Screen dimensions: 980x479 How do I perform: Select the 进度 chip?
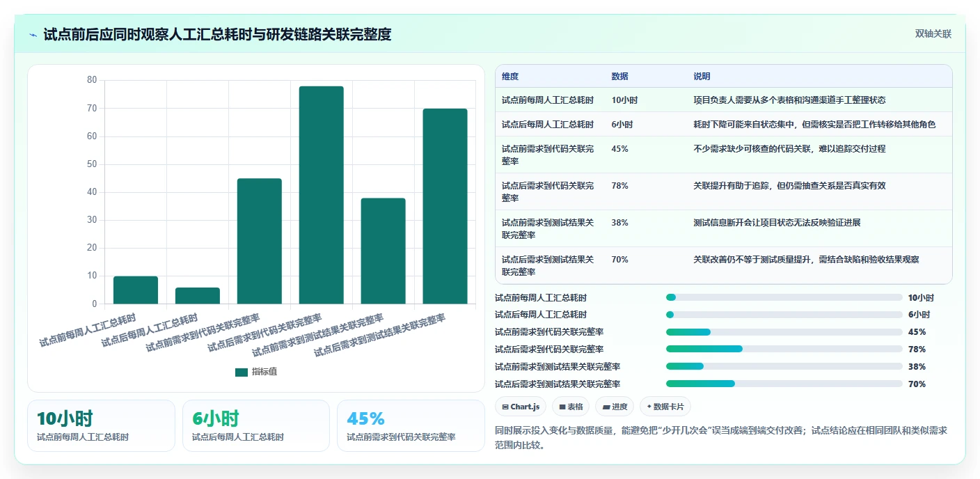[614, 407]
